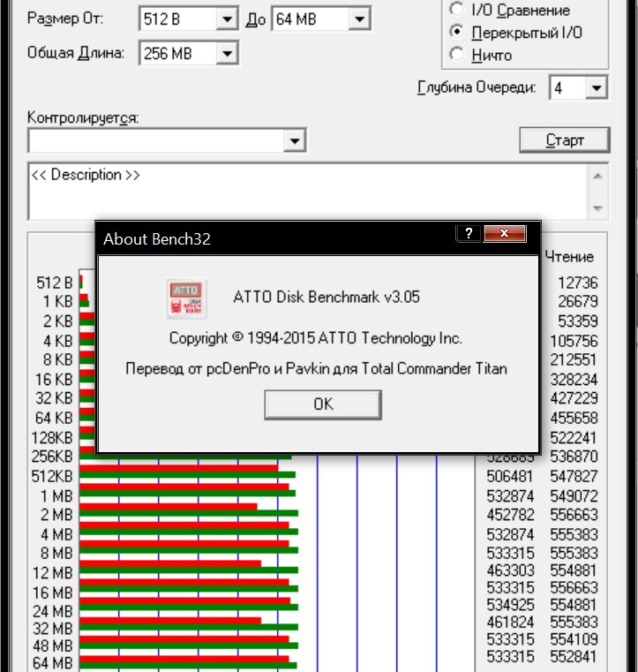
Task: Click read value 328234 for 16 KB
Action: (574, 380)
